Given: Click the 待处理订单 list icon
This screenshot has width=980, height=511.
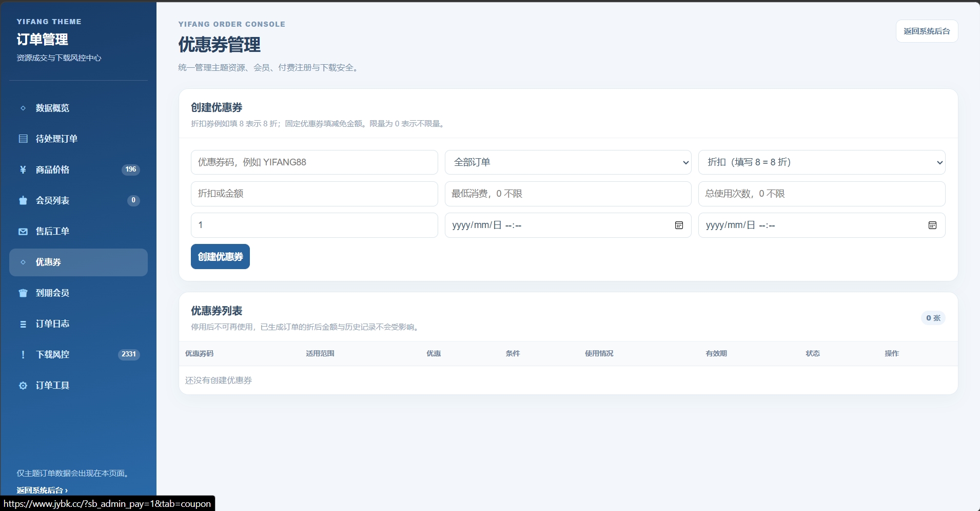Looking at the screenshot, I should (x=23, y=139).
